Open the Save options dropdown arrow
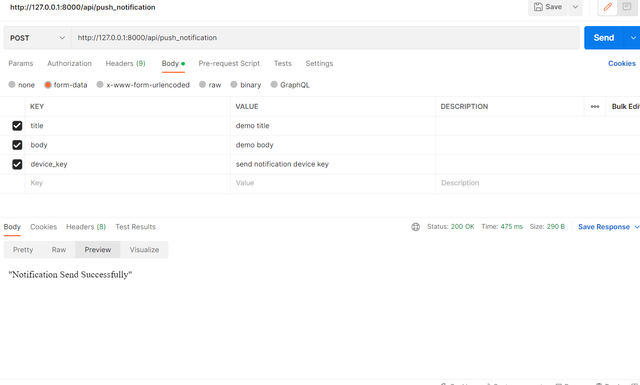640x385 pixels. click(x=575, y=7)
